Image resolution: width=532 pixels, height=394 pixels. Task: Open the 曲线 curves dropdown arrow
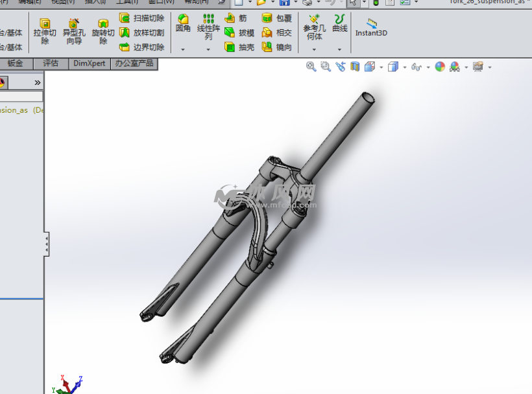point(339,49)
